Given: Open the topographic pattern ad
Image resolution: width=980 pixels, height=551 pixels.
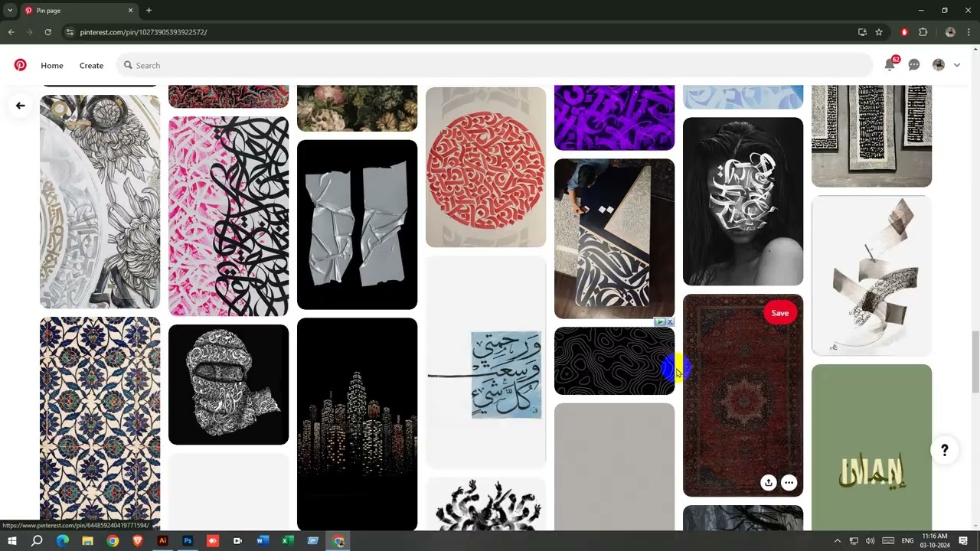Looking at the screenshot, I should point(614,361).
